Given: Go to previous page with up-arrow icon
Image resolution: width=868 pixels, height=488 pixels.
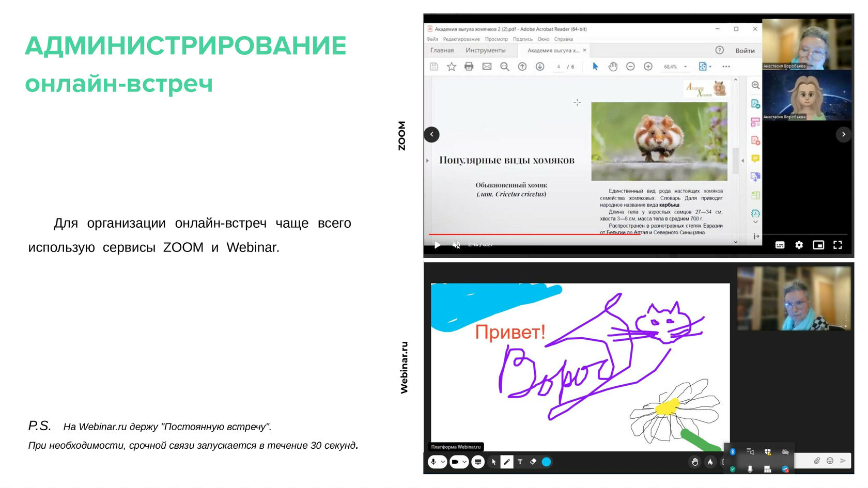Looking at the screenshot, I should click(522, 67).
